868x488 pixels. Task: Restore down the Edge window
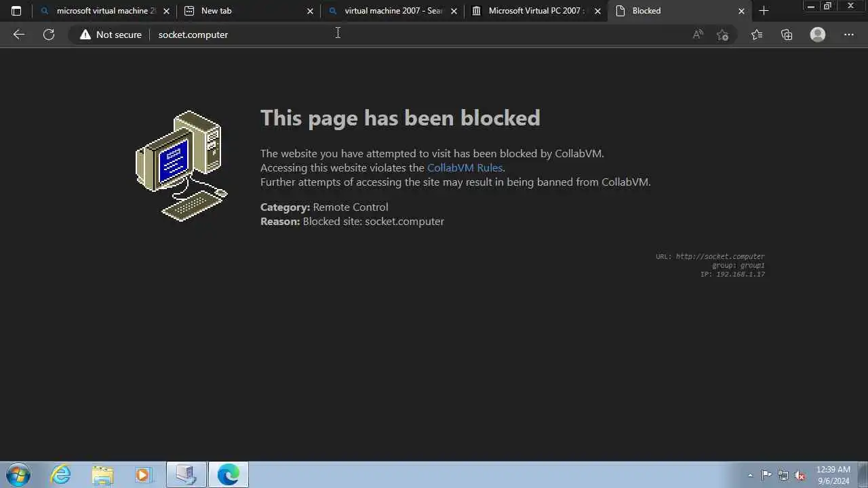click(827, 6)
